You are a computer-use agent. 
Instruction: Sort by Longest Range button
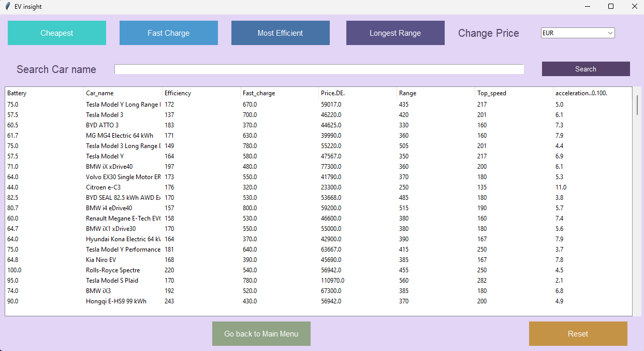tap(396, 33)
